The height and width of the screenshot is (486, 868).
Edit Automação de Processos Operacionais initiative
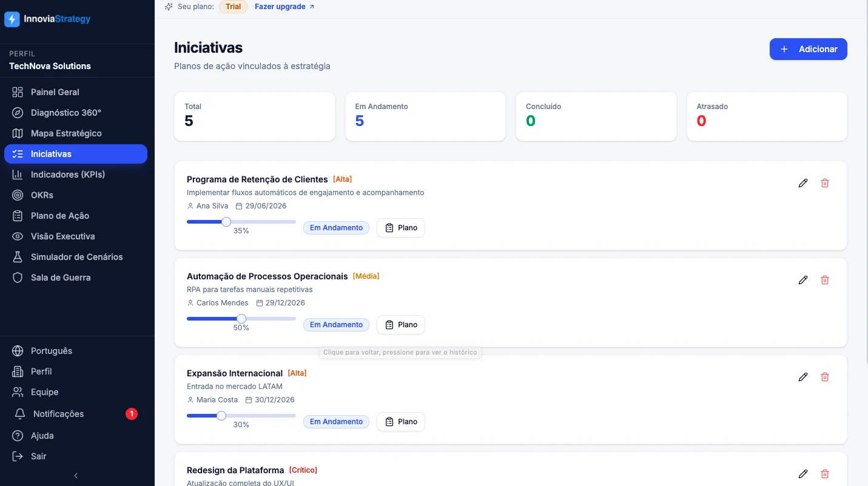pos(803,280)
